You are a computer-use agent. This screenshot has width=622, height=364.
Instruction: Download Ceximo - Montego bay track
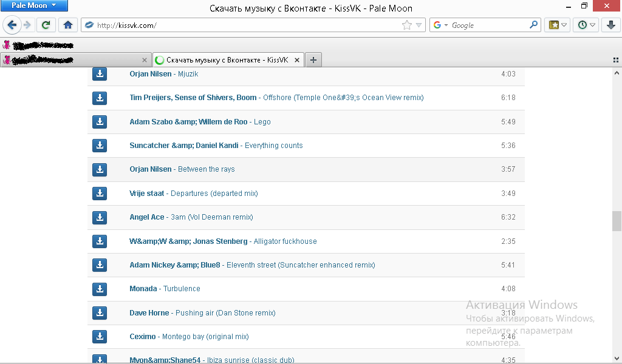[100, 337]
